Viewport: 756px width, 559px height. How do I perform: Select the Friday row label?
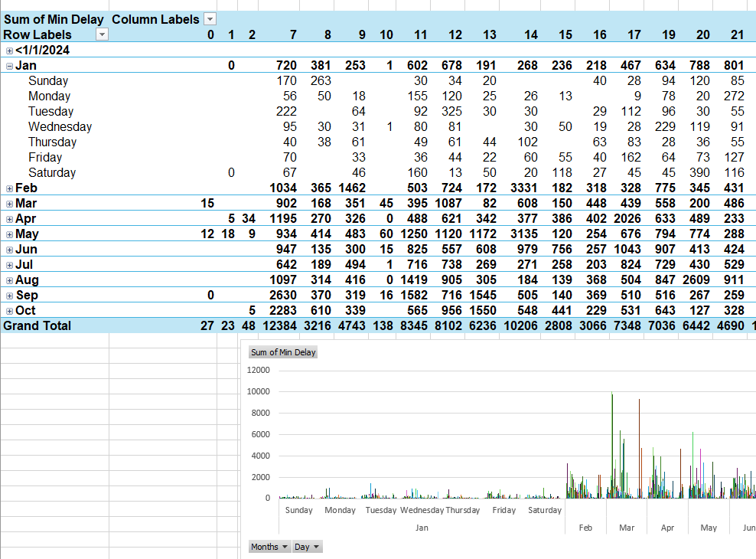(45, 157)
